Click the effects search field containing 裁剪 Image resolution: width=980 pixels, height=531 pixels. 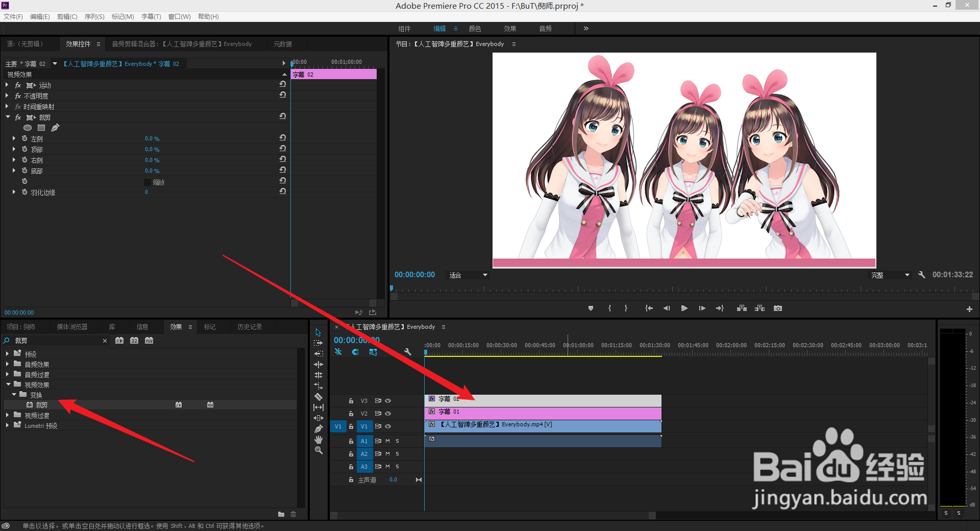click(x=56, y=341)
